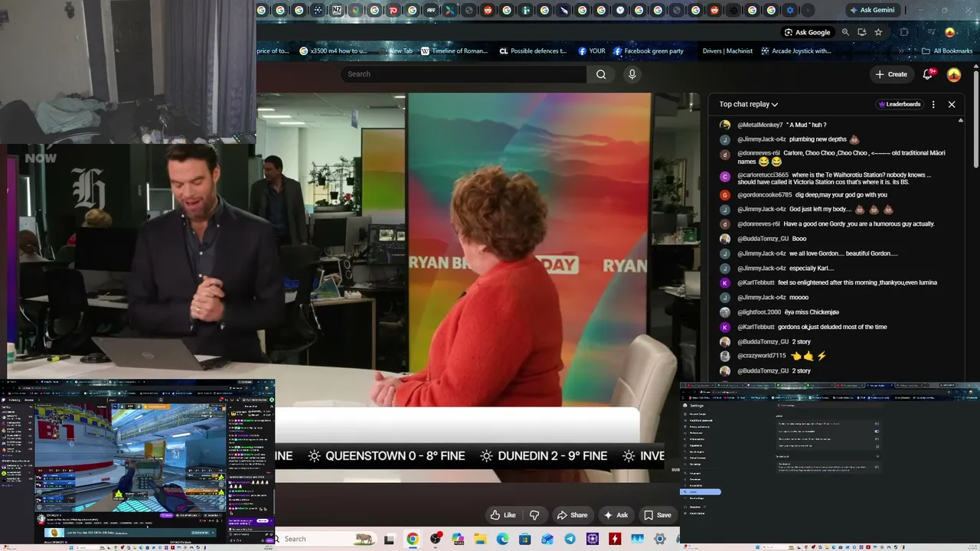Open the Chrome extensions puzzle icon

point(904,32)
